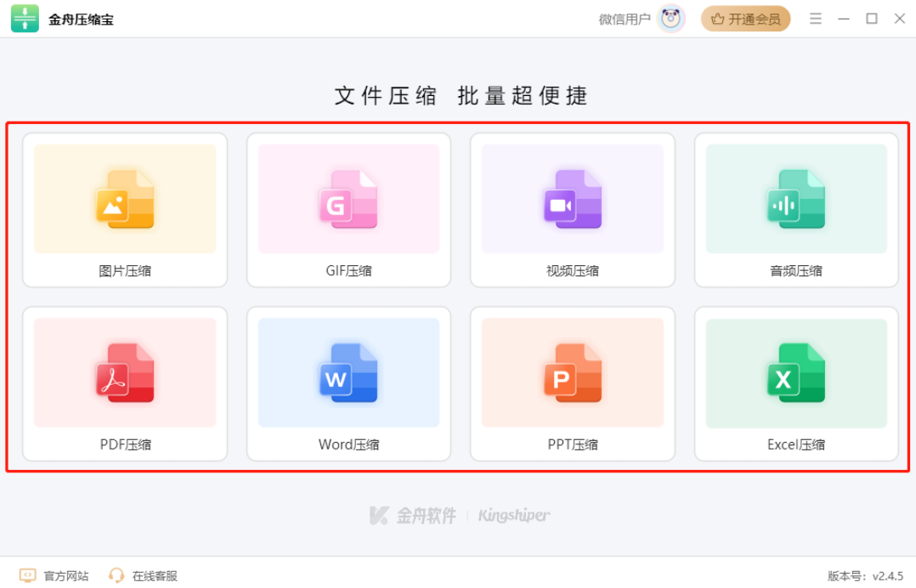Click the GIF压缩 label text
This screenshot has height=588, width=916.
click(x=348, y=271)
